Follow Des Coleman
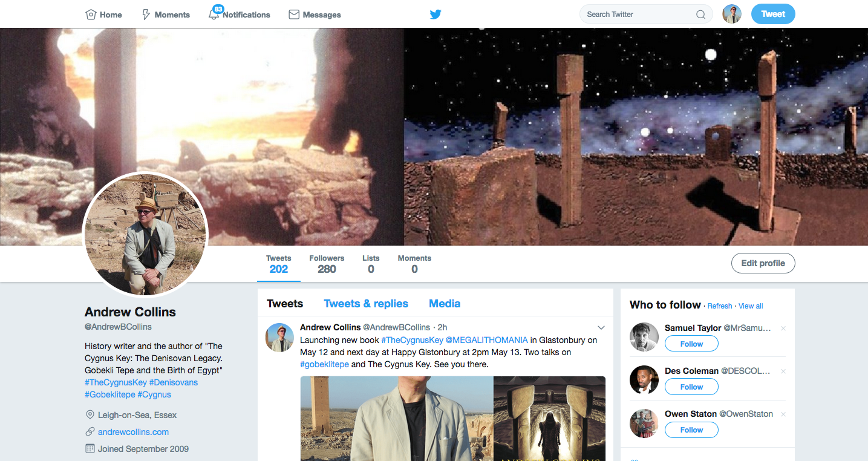Screen dimensions: 868x461 point(691,387)
